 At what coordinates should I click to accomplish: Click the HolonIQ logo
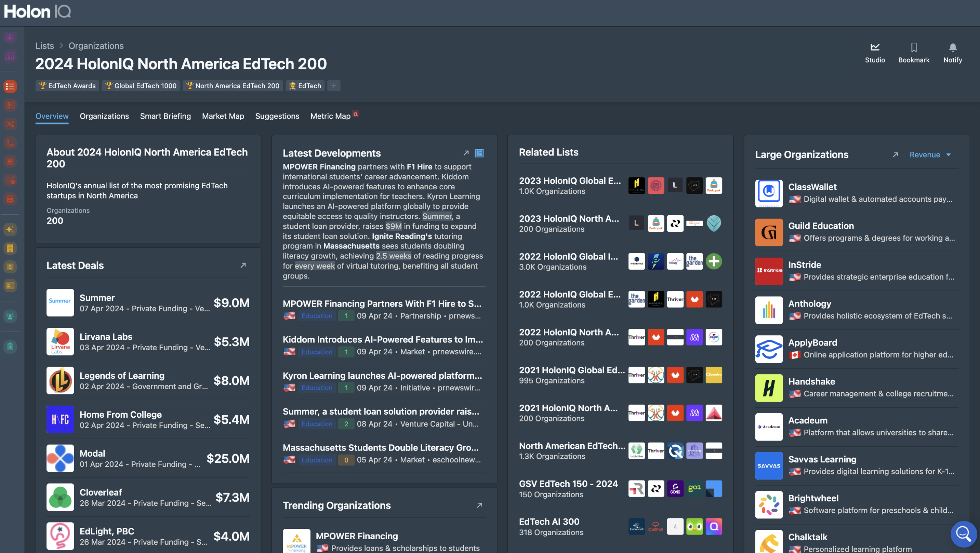click(37, 11)
